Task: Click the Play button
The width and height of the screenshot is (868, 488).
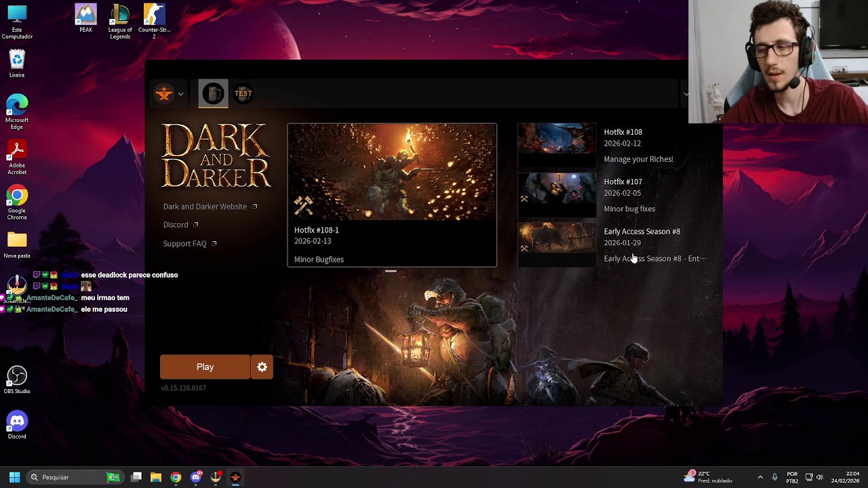Action: click(x=205, y=367)
